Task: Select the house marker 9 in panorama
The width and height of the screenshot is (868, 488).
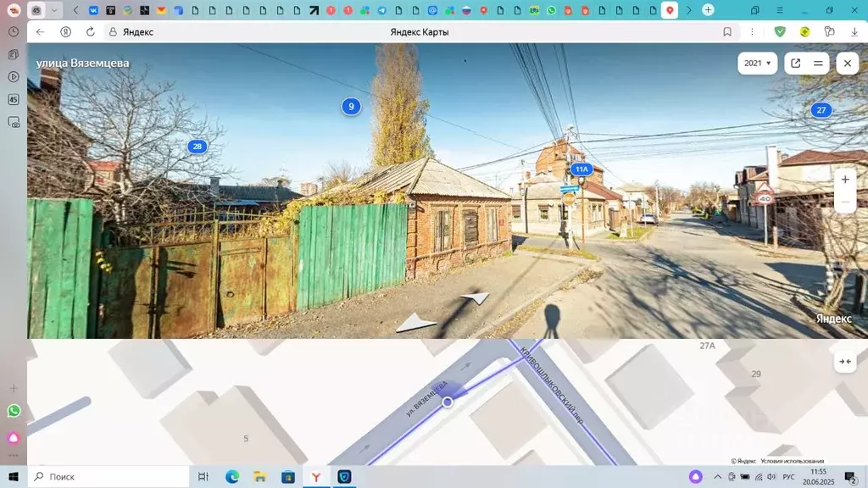Action: click(351, 106)
